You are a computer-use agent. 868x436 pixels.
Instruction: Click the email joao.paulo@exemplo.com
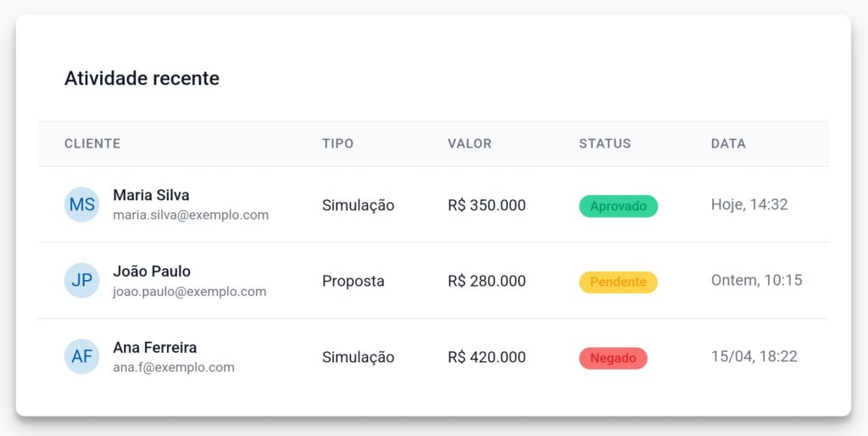pos(189,292)
